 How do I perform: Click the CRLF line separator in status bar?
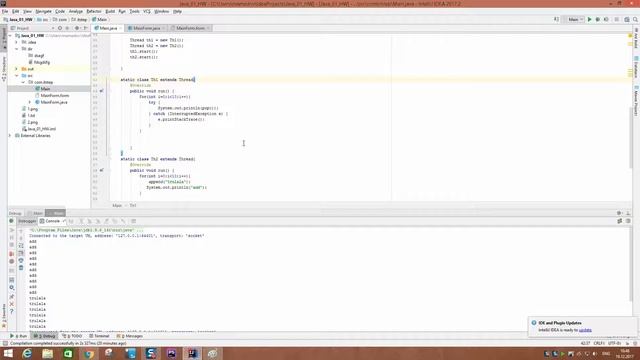599,343
